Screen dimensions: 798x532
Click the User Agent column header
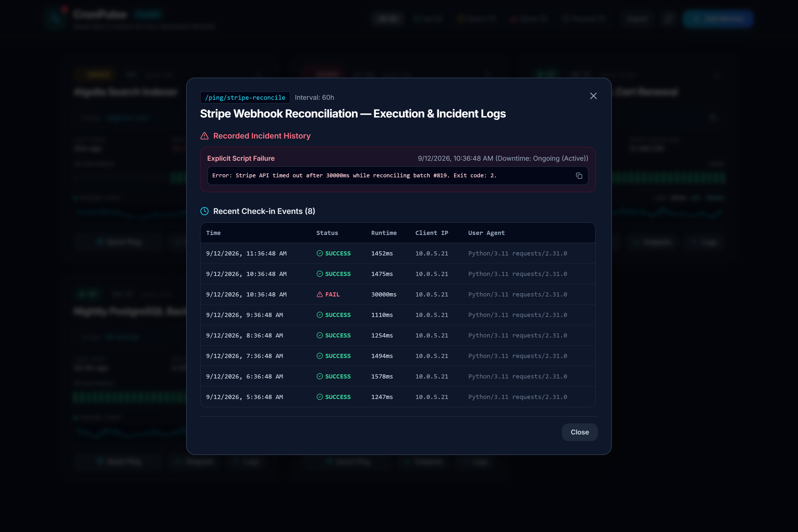486,233
